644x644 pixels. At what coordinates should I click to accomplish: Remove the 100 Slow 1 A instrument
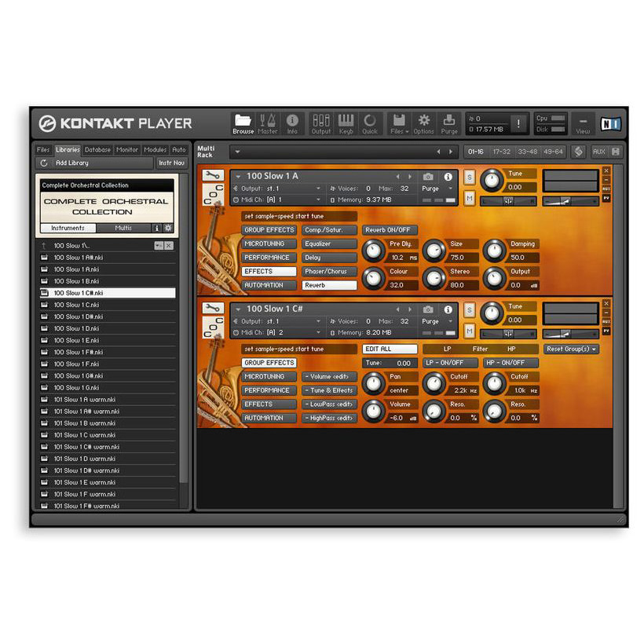pyautogui.click(x=606, y=170)
